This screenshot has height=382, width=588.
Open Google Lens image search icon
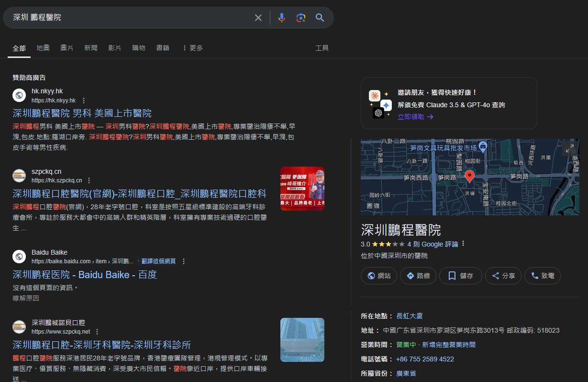pyautogui.click(x=301, y=18)
